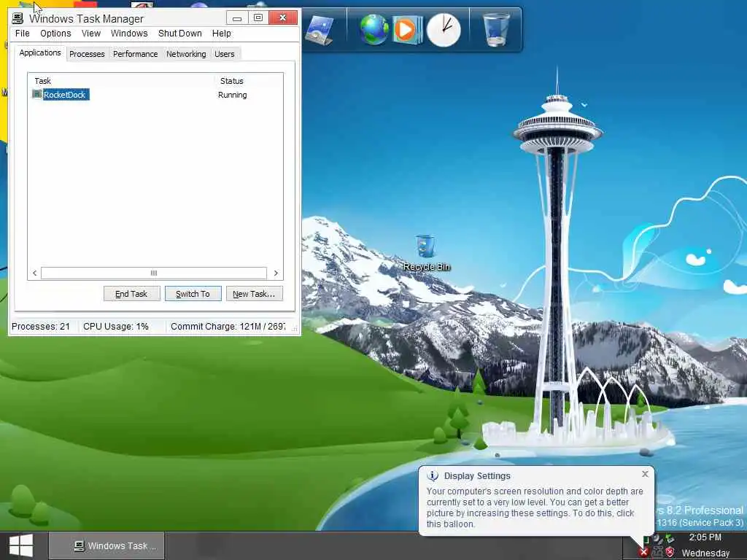This screenshot has height=560, width=747.
Task: Click the Task Manager title bar icon
Action: coord(18,18)
